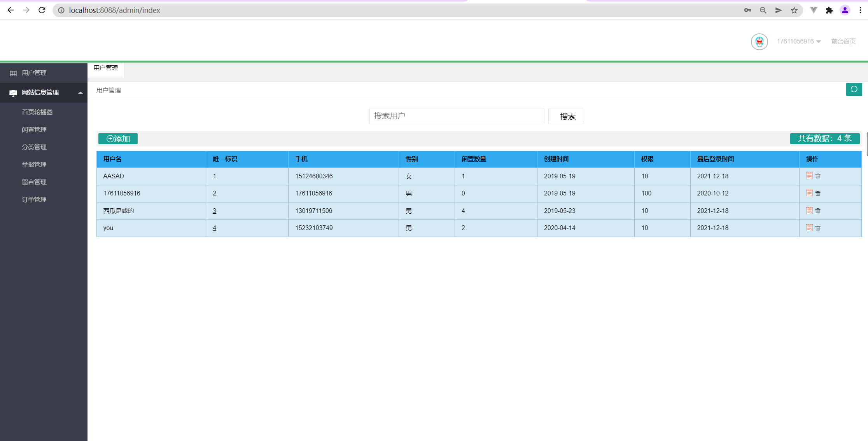Open the browser extensions puzzle icon
The image size is (868, 441).
[x=829, y=10]
